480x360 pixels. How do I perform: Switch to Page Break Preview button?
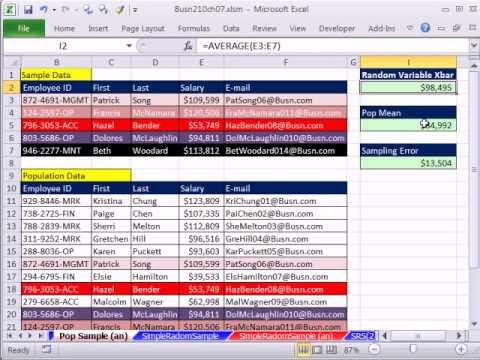pos(331,349)
